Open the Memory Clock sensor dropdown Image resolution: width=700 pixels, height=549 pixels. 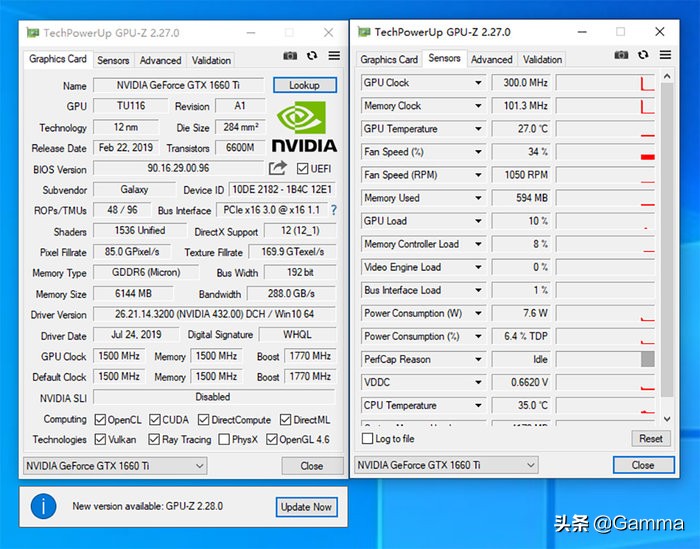point(478,106)
